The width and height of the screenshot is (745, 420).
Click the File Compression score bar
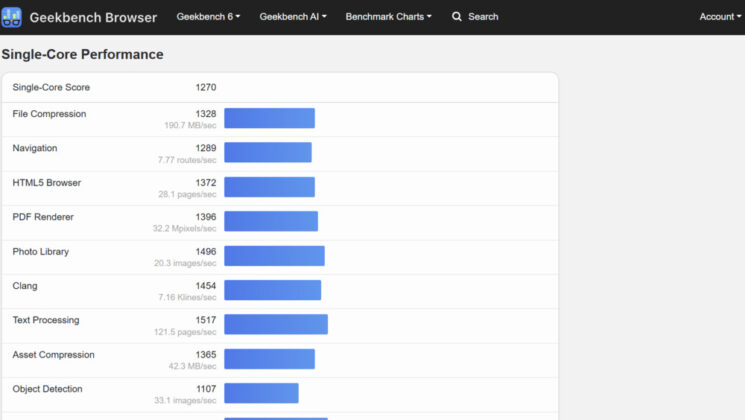click(269, 118)
